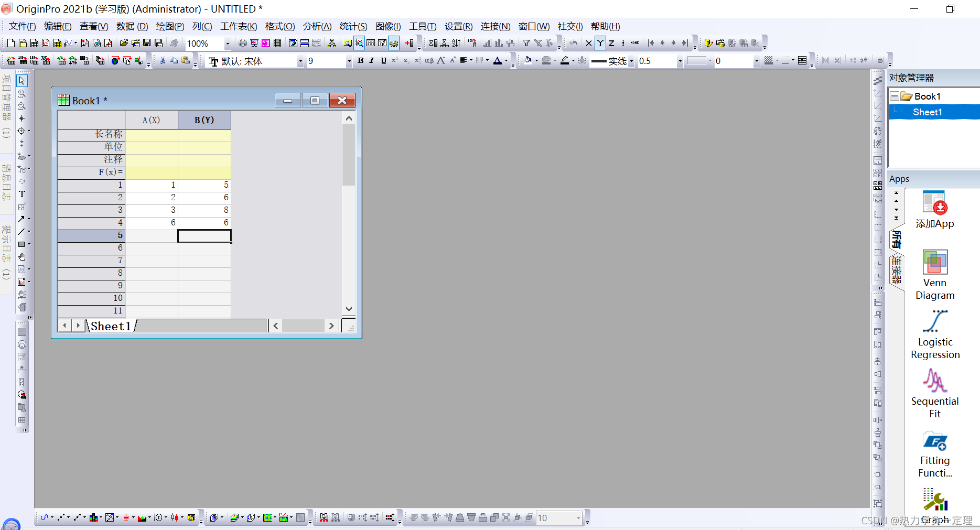Toggle the graph rescale magnifier button
The width and height of the screenshot is (980, 530).
tap(359, 43)
